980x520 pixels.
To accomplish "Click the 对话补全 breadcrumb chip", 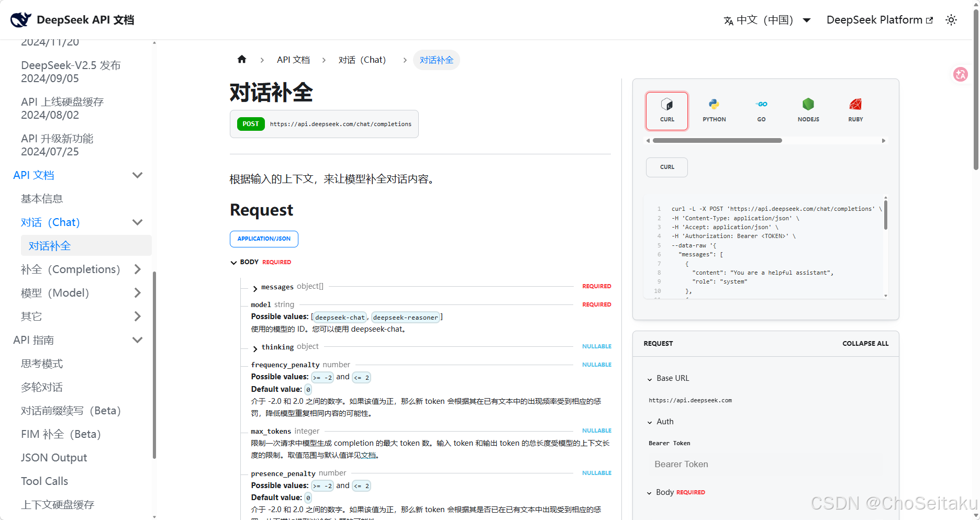I will 437,60.
